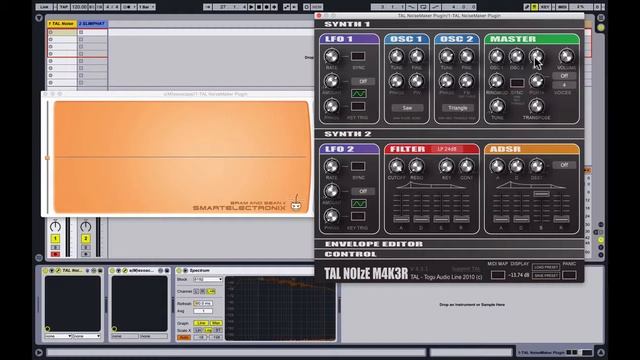
Task: Click the OSC 2 Tune knob
Action: click(447, 56)
